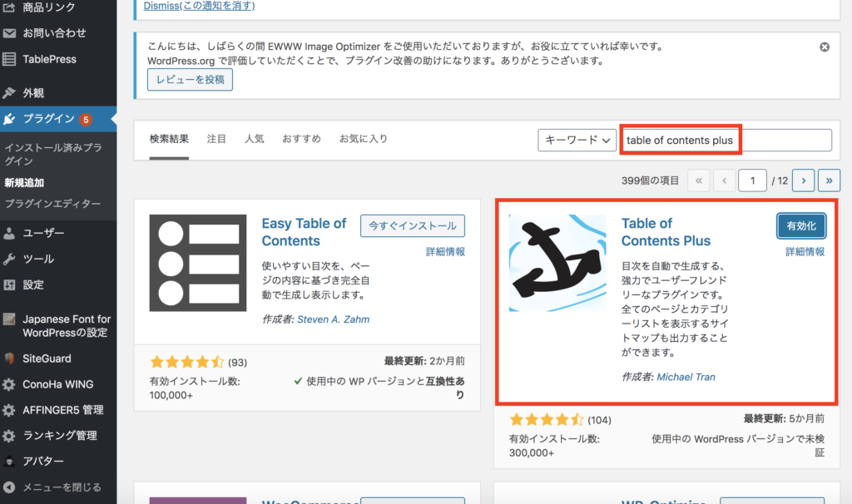Screen dimensions: 852x504
Task: Open the 外観 menu
Action: click(x=58, y=93)
